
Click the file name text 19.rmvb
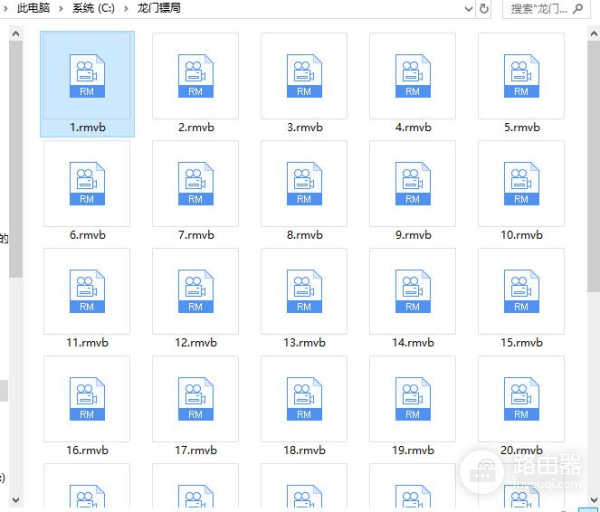point(412,450)
